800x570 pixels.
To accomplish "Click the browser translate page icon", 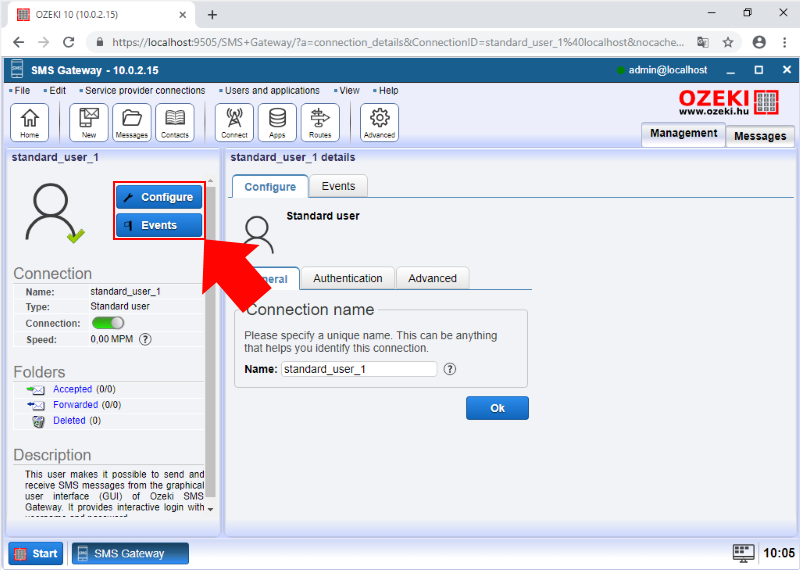I will tap(703, 42).
